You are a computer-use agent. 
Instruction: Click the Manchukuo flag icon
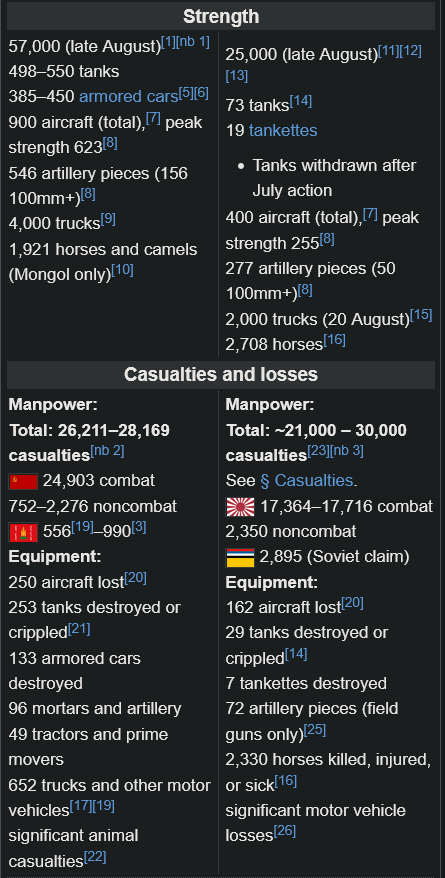pos(240,558)
